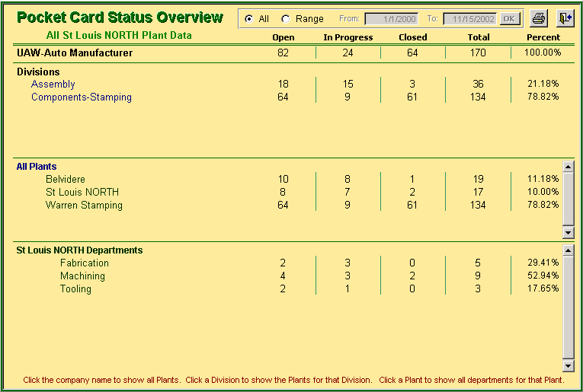Click the OK button for date range
Screen dimensions: 583x392
pos(509,18)
